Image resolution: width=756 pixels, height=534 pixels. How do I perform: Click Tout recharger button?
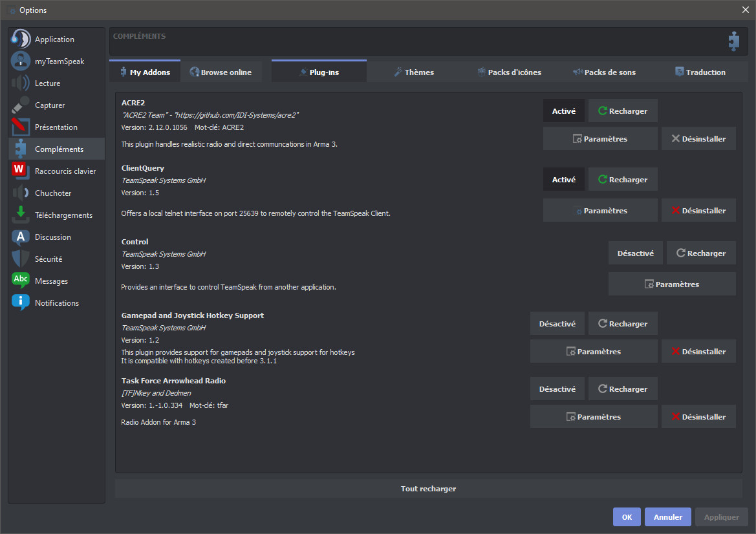point(428,489)
